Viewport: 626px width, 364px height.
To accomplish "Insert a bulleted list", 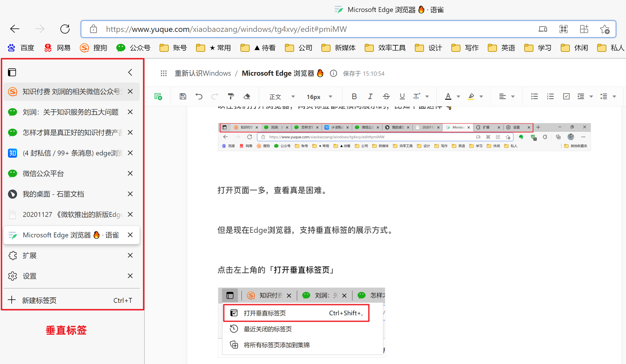I will (535, 96).
